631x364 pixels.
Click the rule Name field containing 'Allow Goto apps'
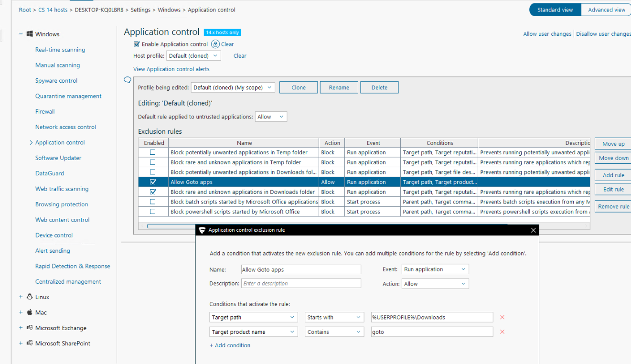click(x=301, y=269)
